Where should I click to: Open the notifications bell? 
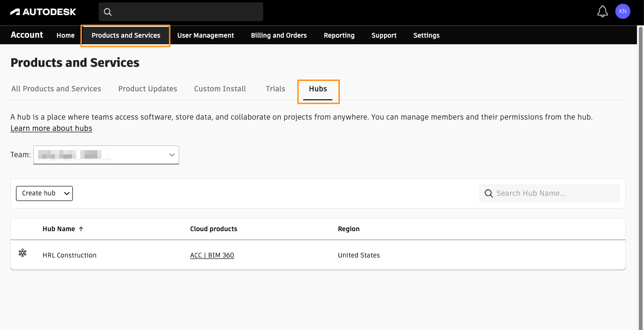pos(602,12)
